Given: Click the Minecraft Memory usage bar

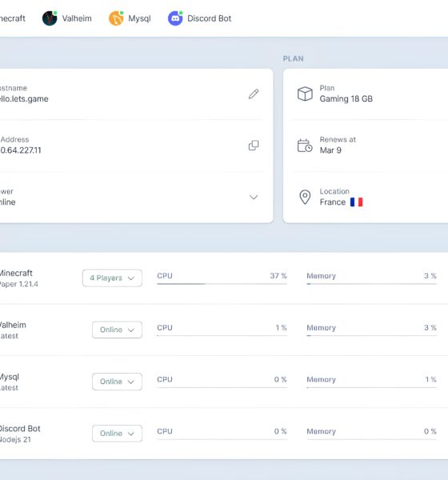Looking at the screenshot, I should (372, 284).
